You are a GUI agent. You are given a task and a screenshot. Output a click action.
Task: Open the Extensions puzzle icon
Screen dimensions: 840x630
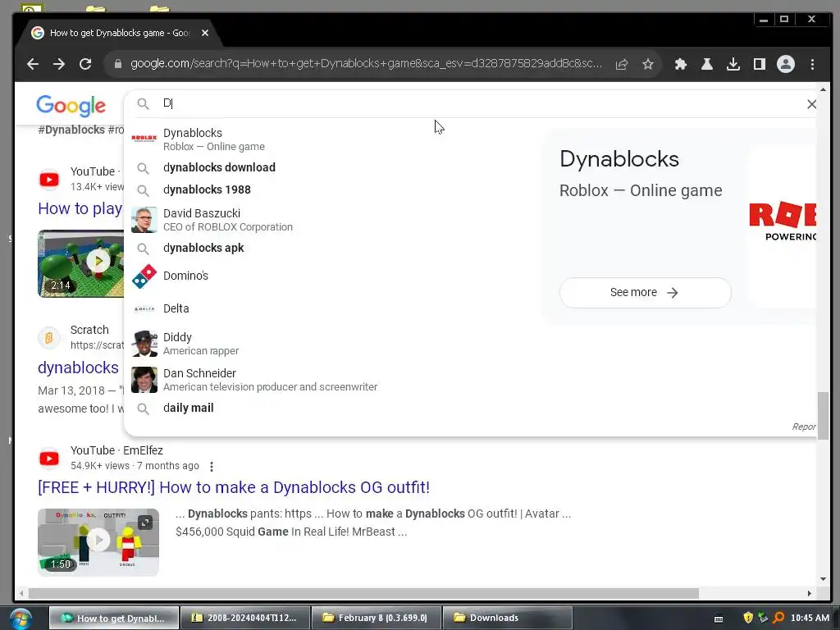coord(681,64)
